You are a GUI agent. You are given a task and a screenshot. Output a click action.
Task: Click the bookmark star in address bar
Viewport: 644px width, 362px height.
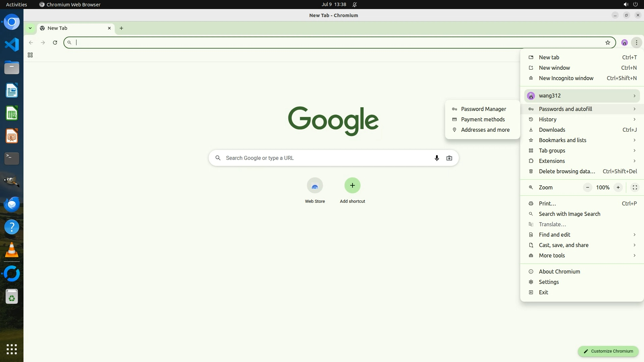pos(607,43)
